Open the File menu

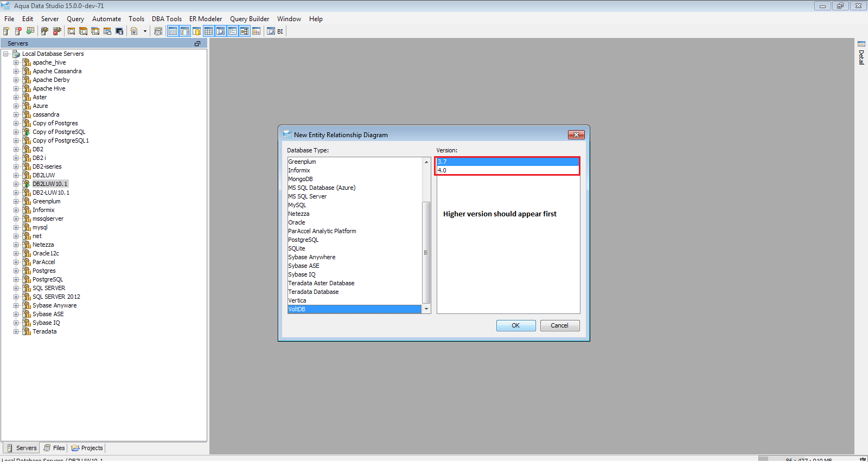[9, 19]
